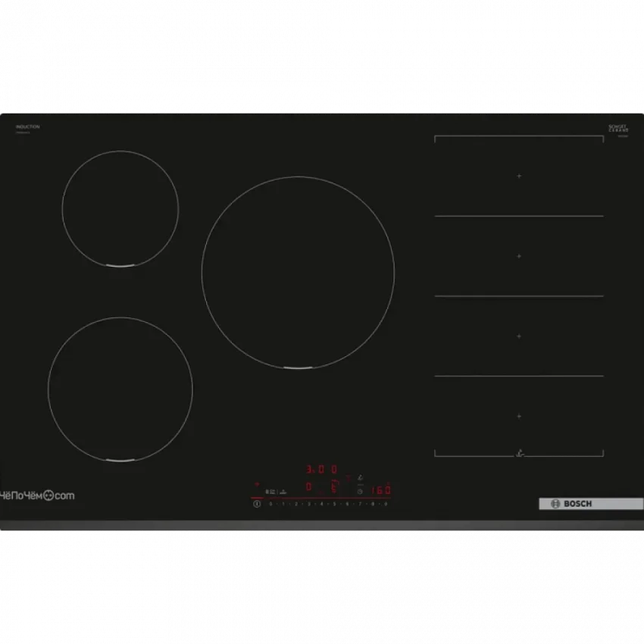Select power level 3 on the slider
644x644 pixels.
pos(309,504)
